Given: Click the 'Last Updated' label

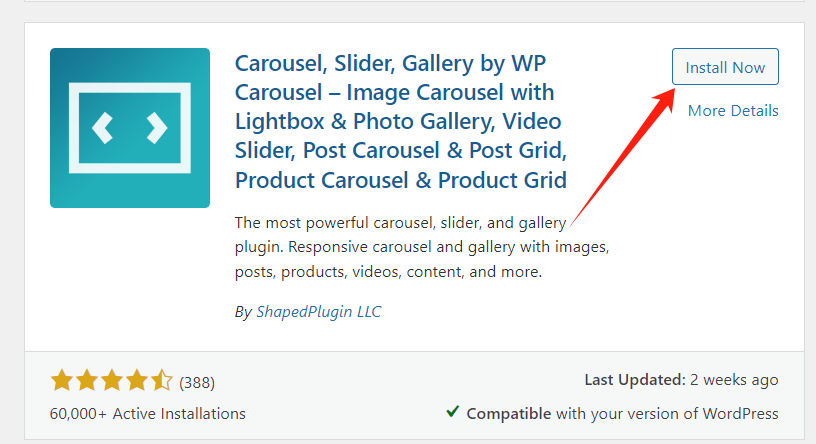Looking at the screenshot, I should coord(634,380).
